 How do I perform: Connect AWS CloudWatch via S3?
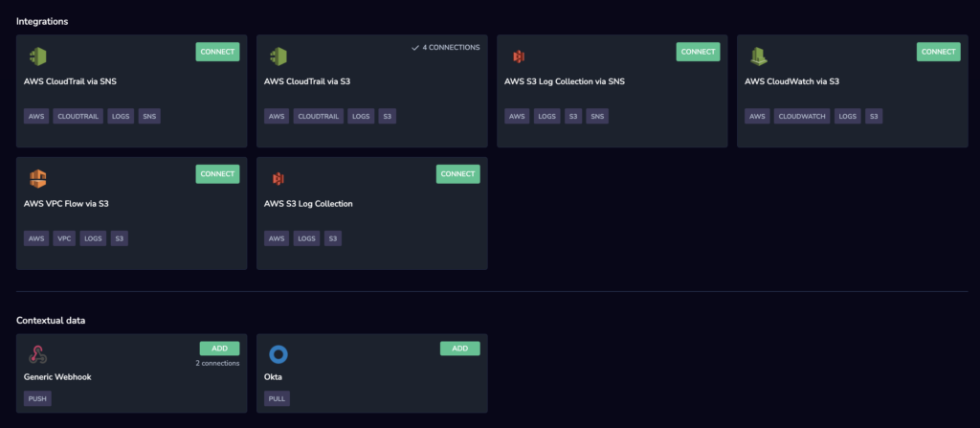tap(939, 52)
